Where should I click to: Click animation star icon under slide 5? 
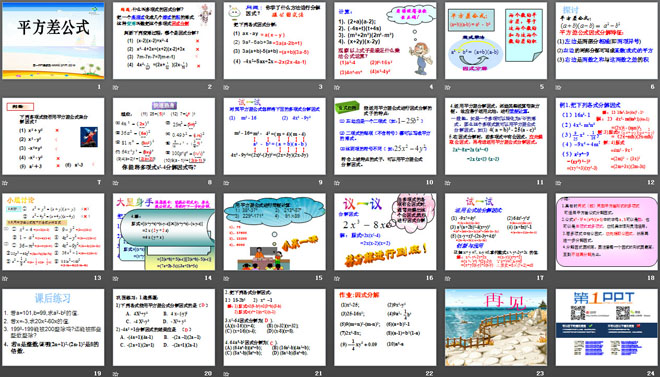[x=448, y=88]
